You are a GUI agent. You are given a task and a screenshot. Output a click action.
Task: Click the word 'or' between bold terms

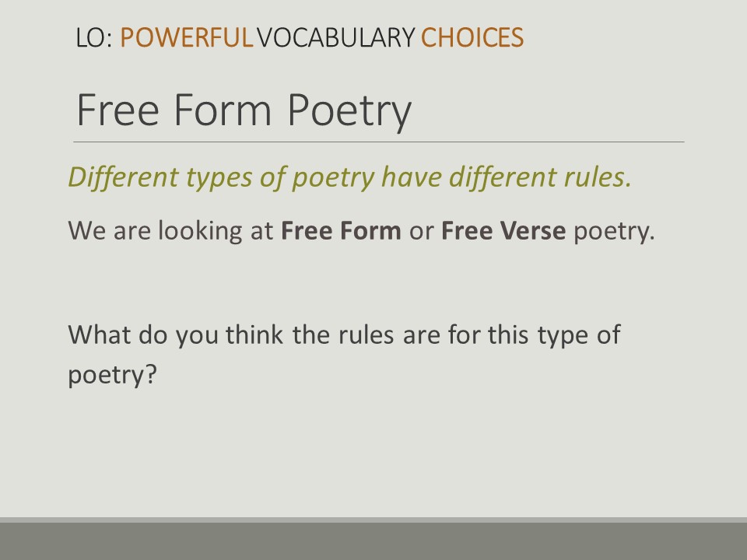tap(422, 232)
